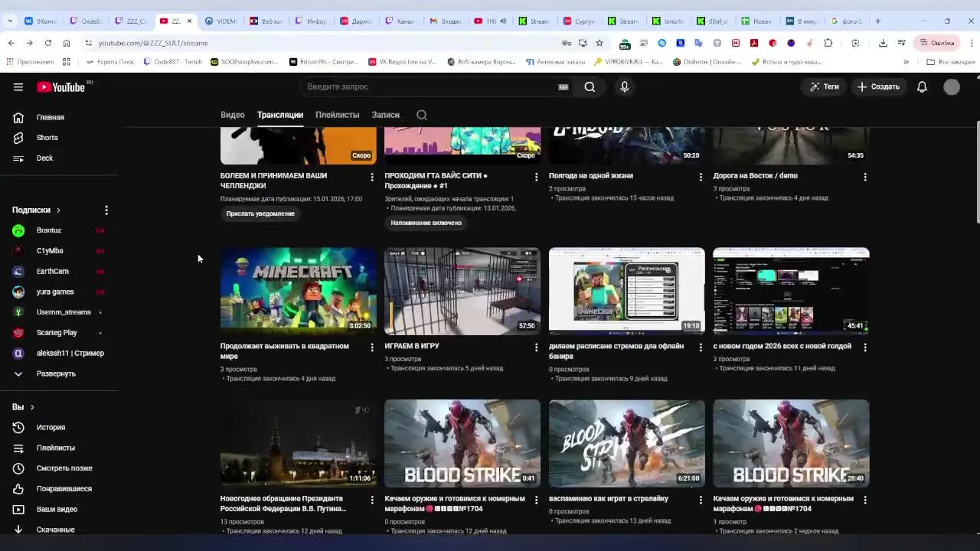Open Oxde837 - Twitch bookmark
980x551 pixels.
click(172, 62)
